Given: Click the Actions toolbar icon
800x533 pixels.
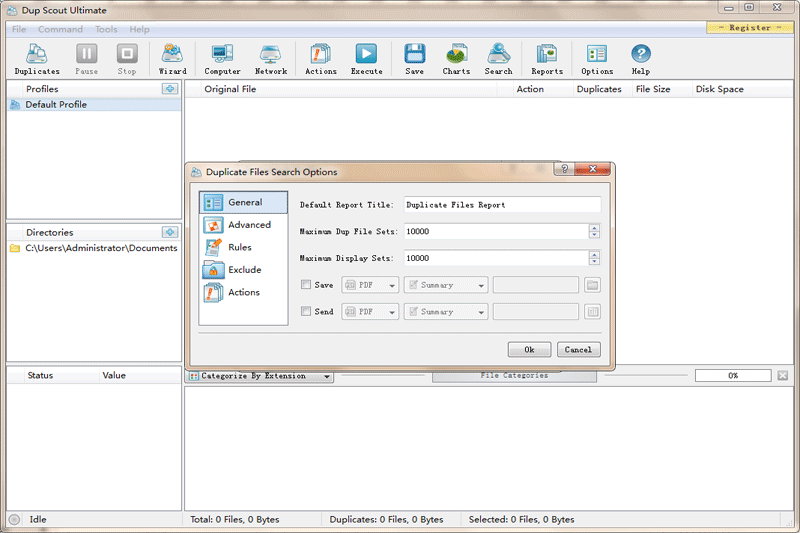Looking at the screenshot, I should coord(320,59).
